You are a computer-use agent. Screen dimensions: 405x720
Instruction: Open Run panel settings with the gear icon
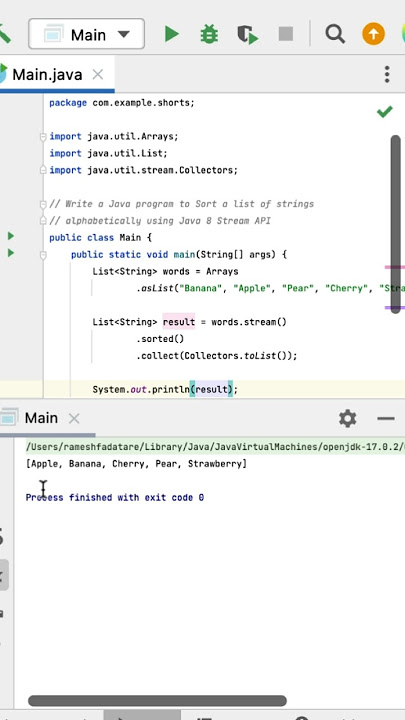[347, 418]
